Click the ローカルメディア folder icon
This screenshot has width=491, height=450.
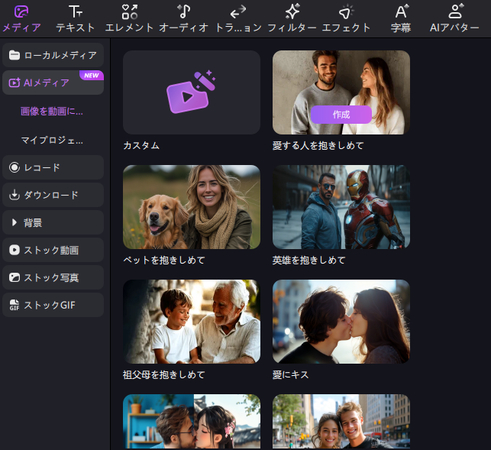(14, 55)
